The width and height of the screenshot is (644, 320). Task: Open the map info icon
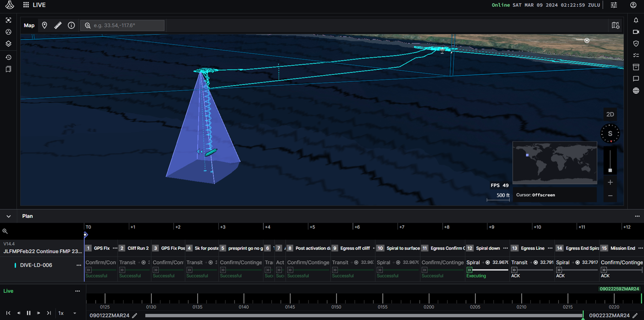[x=71, y=25]
